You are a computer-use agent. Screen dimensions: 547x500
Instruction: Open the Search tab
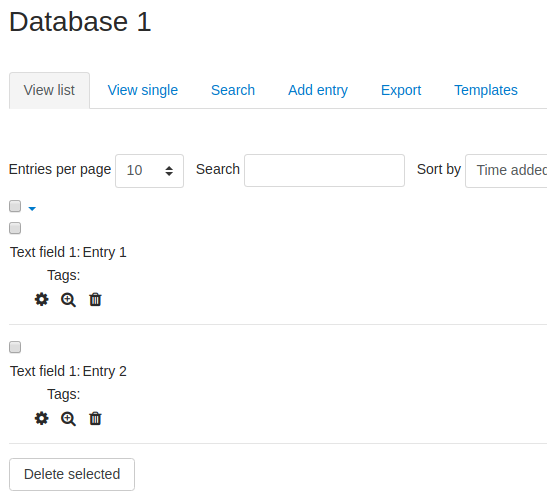pyautogui.click(x=233, y=90)
